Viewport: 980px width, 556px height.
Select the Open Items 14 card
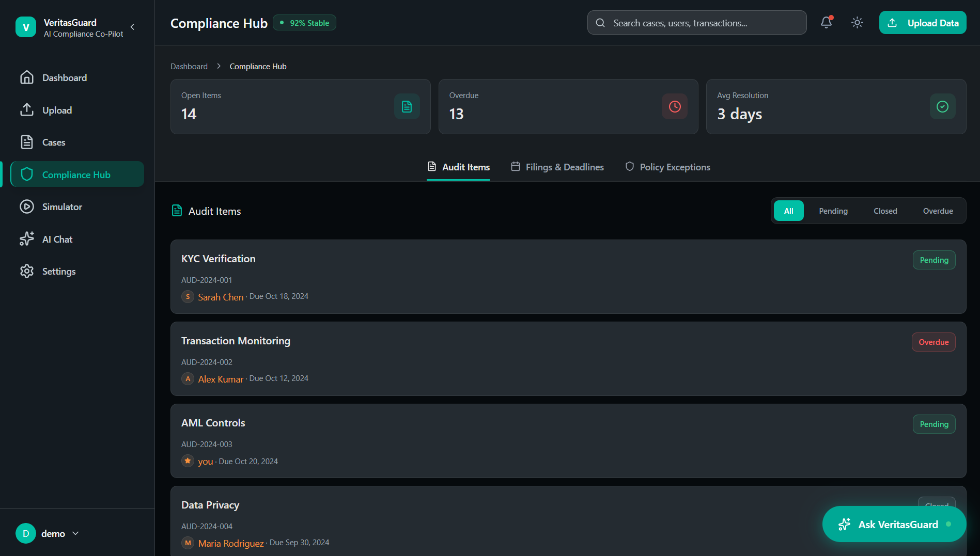click(300, 106)
